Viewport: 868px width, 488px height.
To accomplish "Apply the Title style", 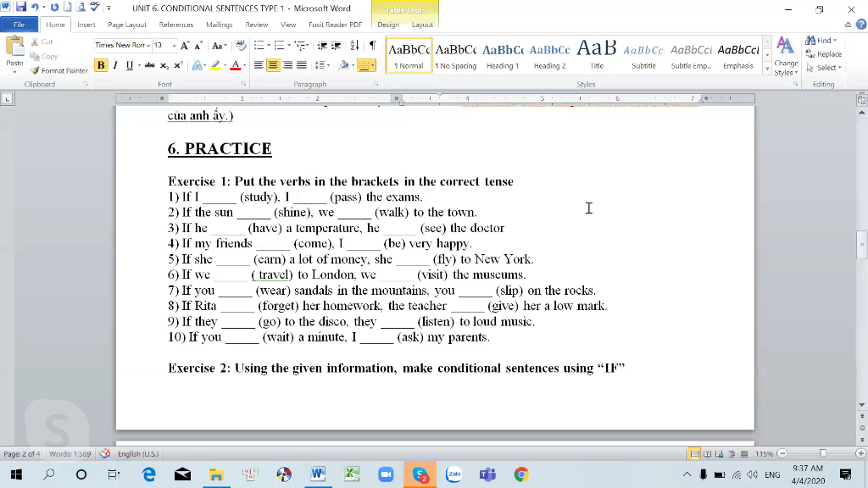I will tap(597, 55).
